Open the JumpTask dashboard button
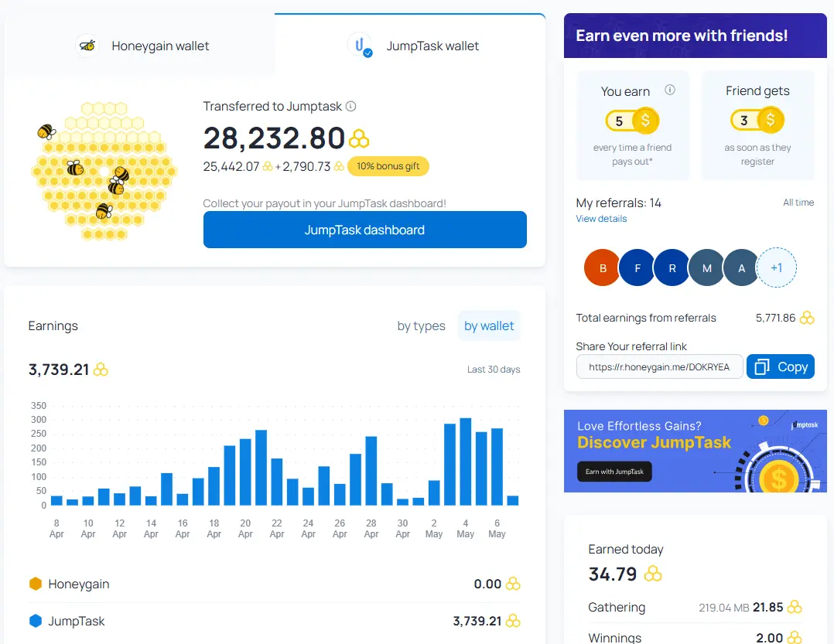Viewport: 834px width, 644px height. point(365,230)
